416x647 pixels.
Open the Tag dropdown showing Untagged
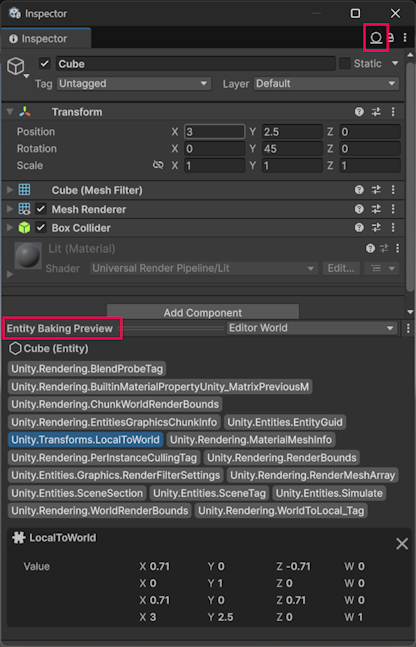pyautogui.click(x=134, y=83)
